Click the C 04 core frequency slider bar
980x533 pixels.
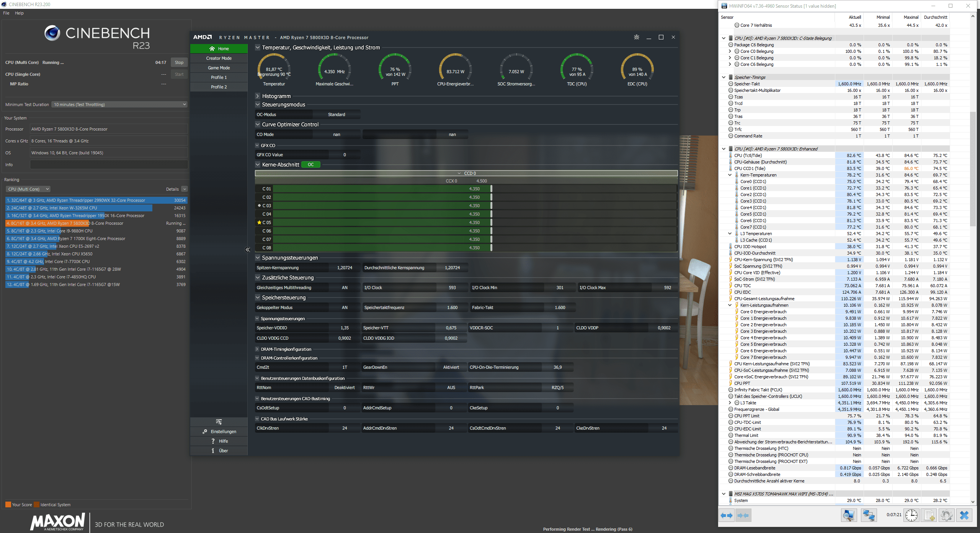[x=475, y=214]
